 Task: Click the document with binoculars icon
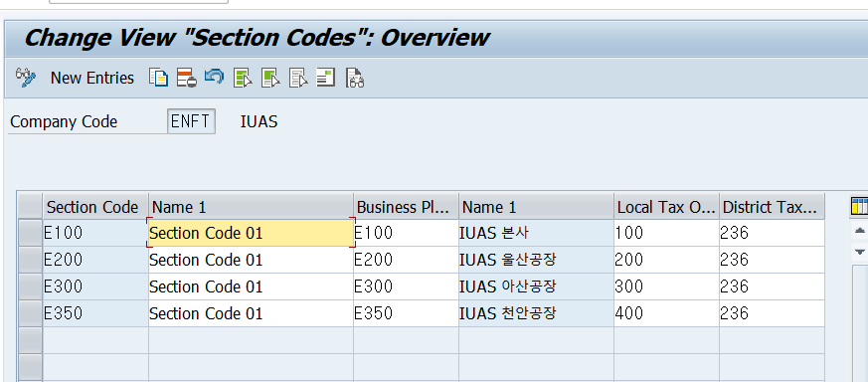point(355,78)
